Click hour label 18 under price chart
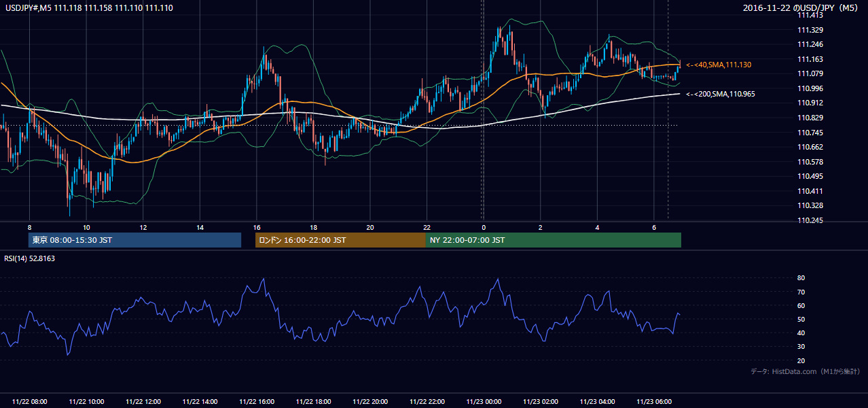 [313, 227]
